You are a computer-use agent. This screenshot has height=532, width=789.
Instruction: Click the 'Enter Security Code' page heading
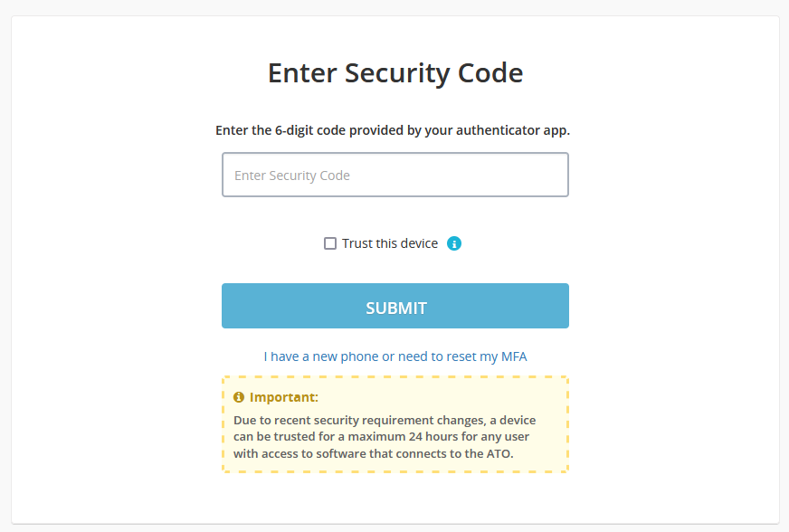click(395, 73)
